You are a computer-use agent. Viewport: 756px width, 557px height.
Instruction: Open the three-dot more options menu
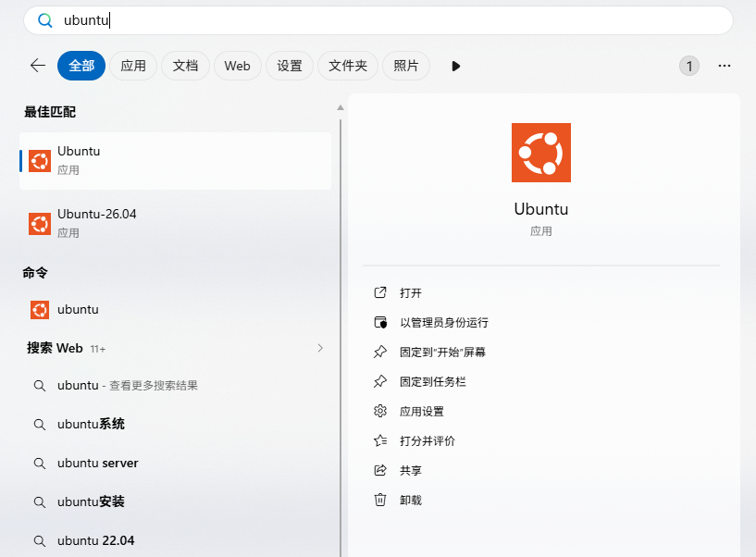725,66
